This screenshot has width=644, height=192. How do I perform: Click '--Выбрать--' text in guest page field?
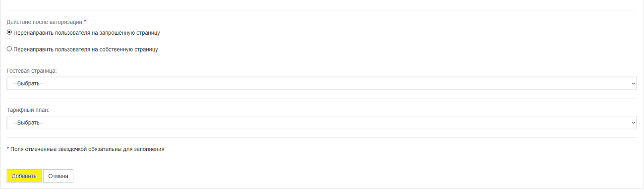(x=28, y=84)
